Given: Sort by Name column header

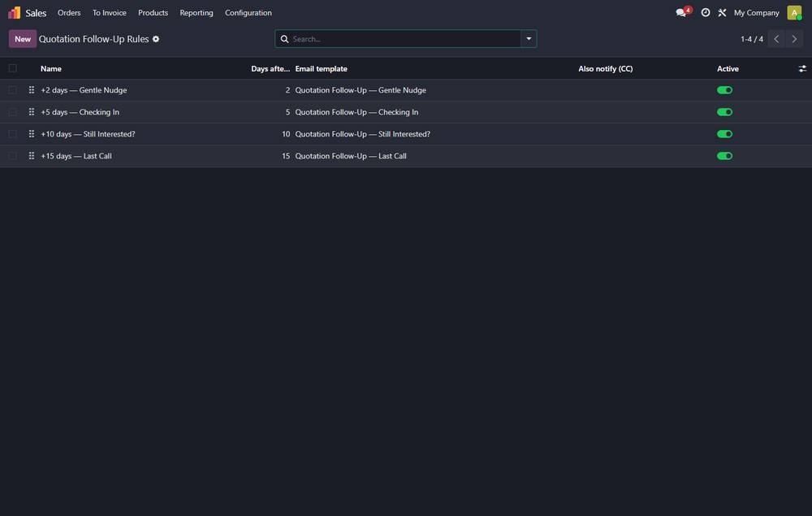Looking at the screenshot, I should (x=50, y=68).
